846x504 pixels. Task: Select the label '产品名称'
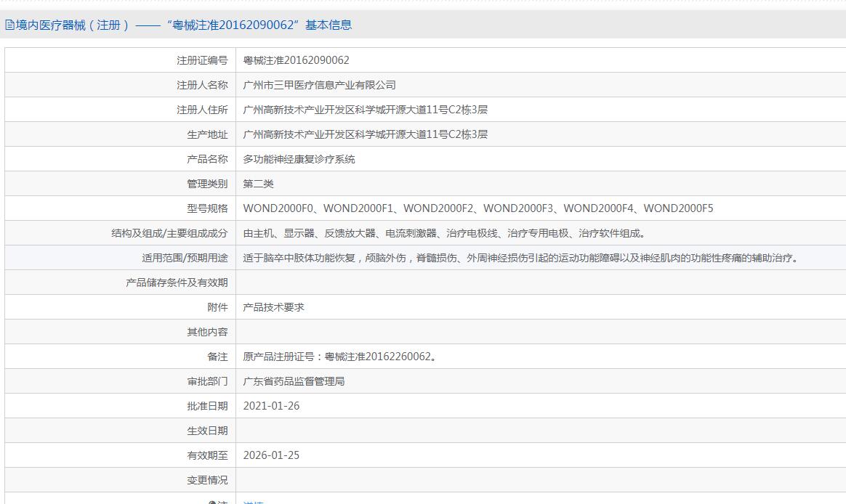[208, 160]
